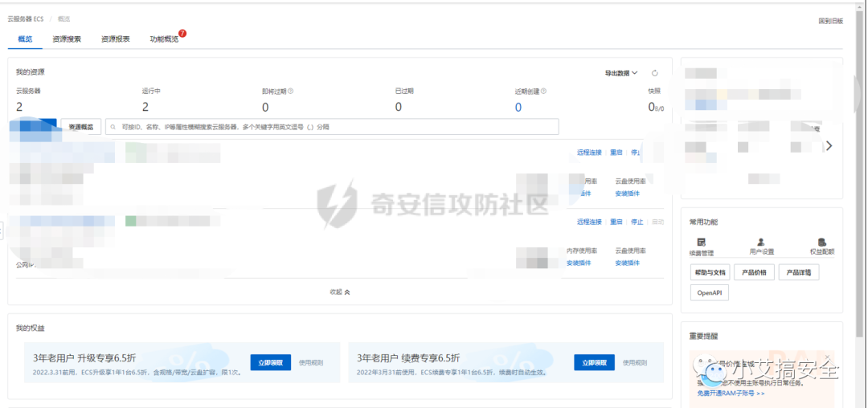
Task: Click 重启 for the first instance
Action: point(616,152)
